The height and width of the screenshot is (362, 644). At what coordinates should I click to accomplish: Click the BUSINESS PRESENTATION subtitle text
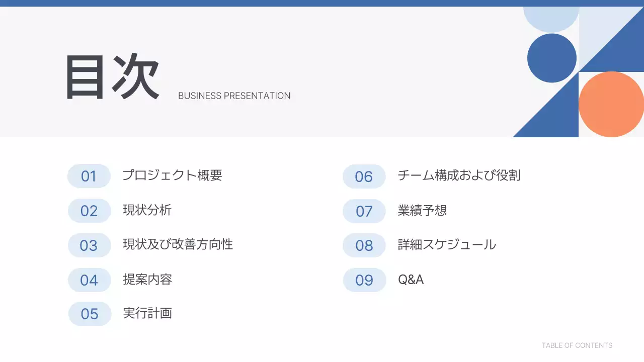(234, 96)
